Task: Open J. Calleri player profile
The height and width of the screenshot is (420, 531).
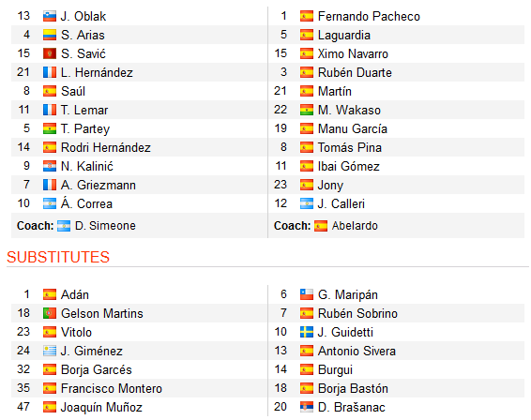Action: (341, 203)
